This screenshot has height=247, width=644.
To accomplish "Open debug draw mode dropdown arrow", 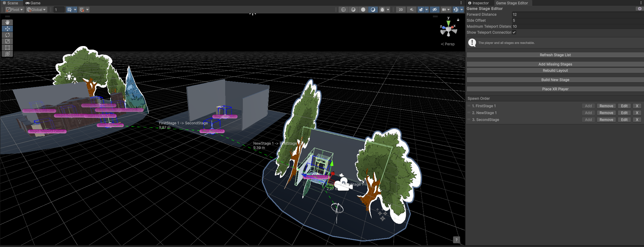I will click(388, 10).
